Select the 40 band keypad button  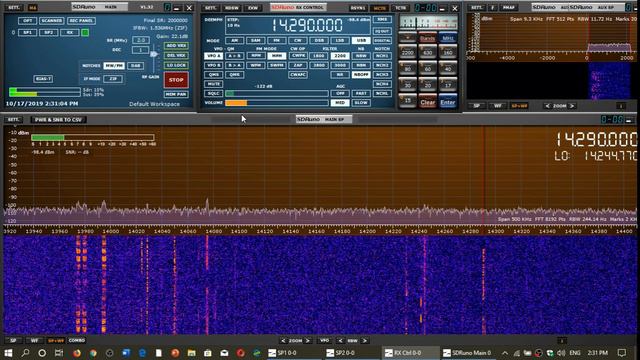[x=448, y=69]
